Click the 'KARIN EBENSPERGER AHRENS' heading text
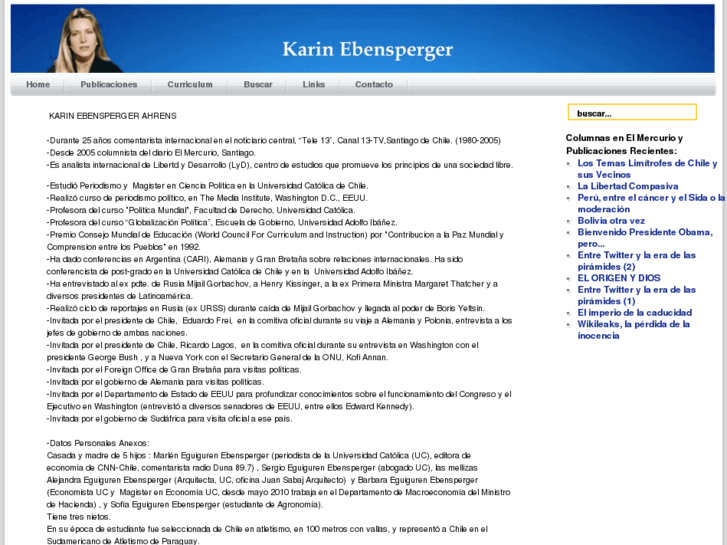Image resolution: width=727 pixels, height=545 pixels. 113,116
